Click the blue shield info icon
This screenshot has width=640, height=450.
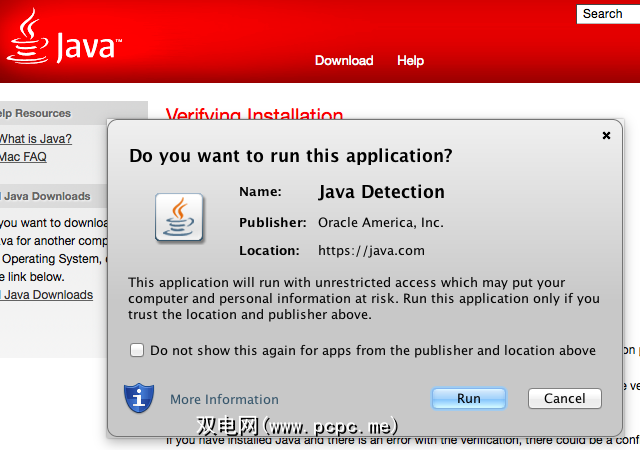139,397
